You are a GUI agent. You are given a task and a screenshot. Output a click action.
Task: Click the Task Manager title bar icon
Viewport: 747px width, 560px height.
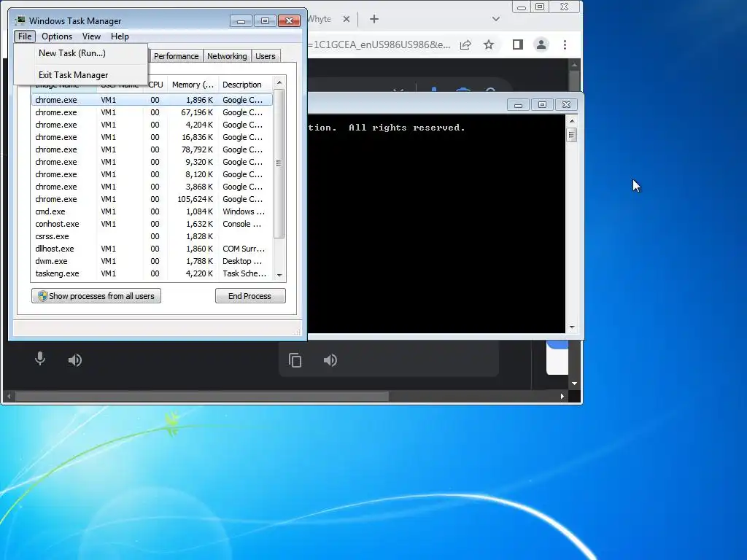[x=20, y=20]
